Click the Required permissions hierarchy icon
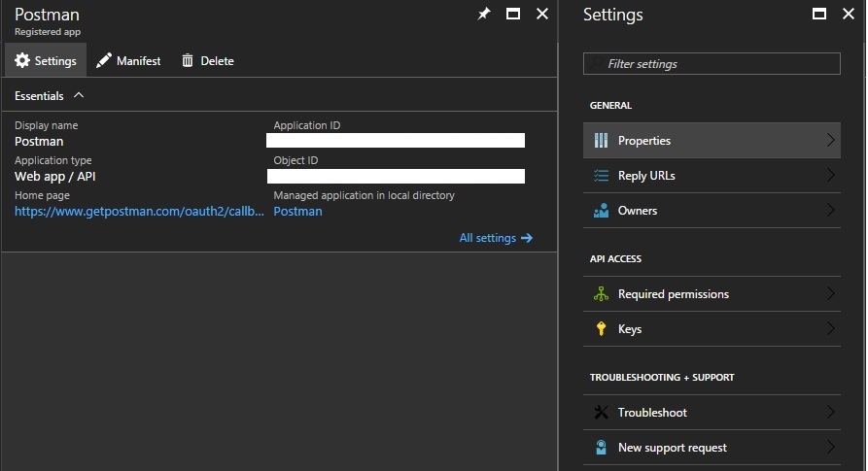 (601, 293)
